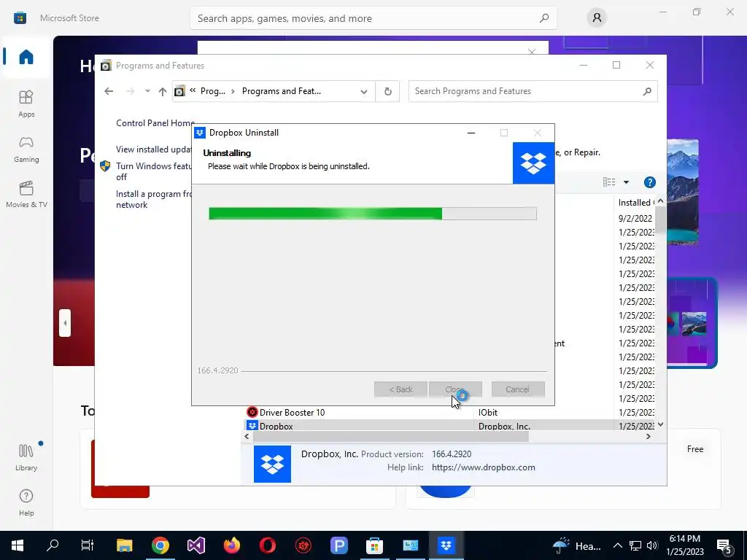
Task: Go up one level in Control Panel
Action: tap(163, 91)
